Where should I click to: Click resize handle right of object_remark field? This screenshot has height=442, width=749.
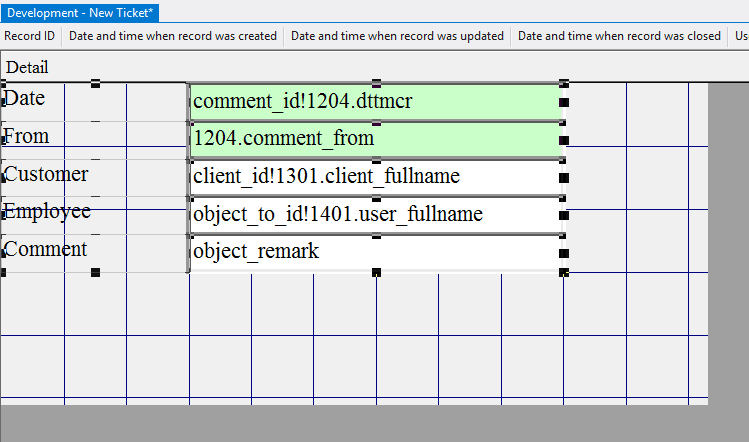coord(564,252)
